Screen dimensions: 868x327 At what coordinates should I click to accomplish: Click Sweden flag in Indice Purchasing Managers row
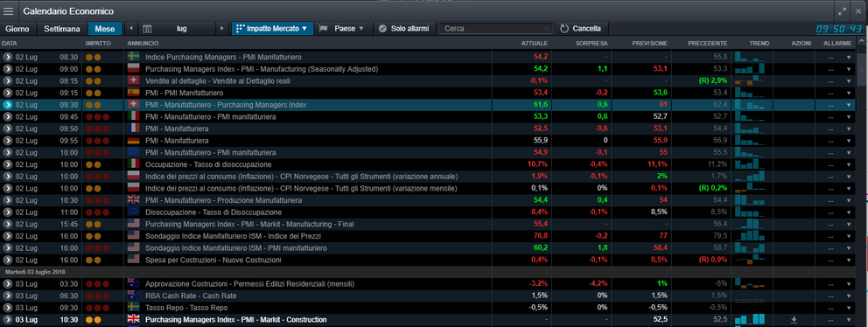[133, 57]
